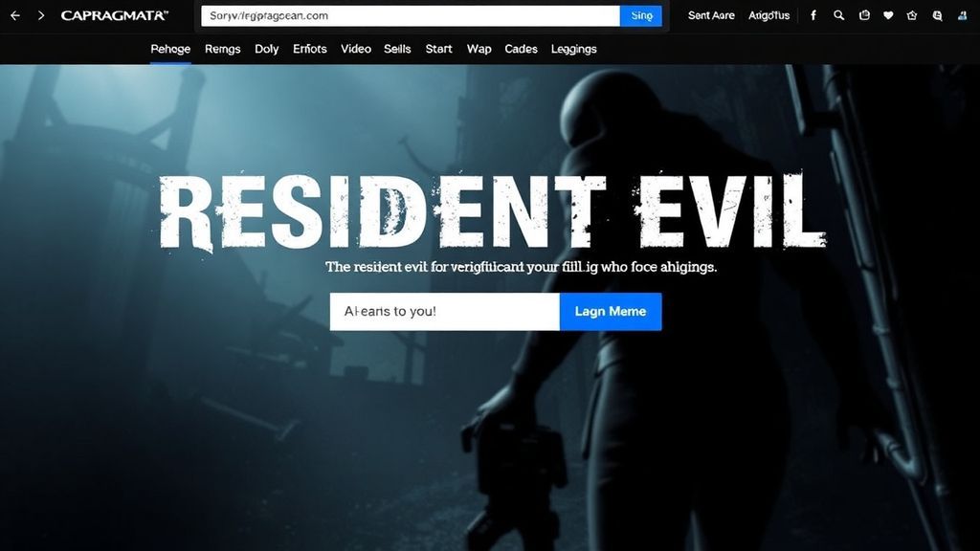Select the Rehoge tab

(x=170, y=49)
